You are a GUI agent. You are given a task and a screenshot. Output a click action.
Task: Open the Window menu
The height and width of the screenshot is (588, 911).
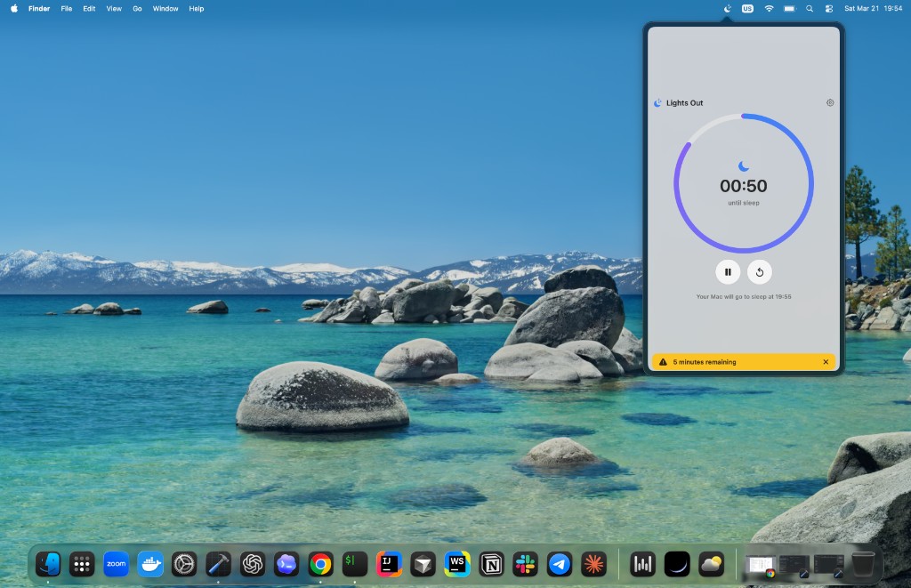[165, 9]
